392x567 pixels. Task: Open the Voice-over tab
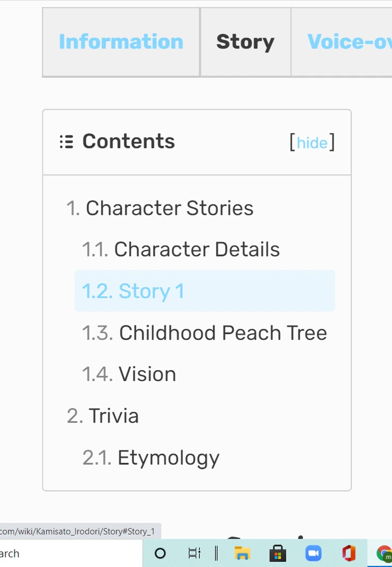349,42
